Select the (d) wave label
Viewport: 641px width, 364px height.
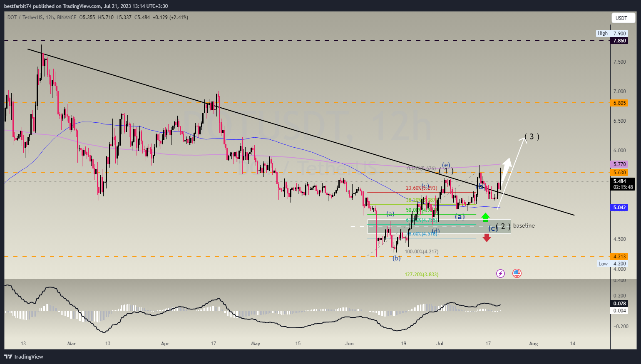[435, 231]
